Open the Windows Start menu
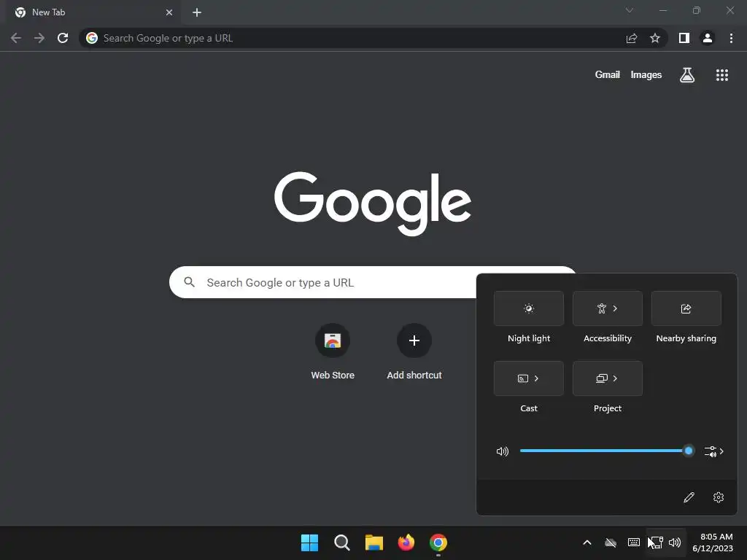The height and width of the screenshot is (560, 747). pyautogui.click(x=309, y=542)
